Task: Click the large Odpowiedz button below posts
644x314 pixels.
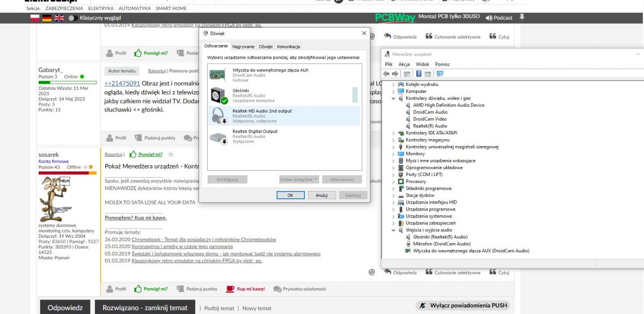Action: click(65, 308)
